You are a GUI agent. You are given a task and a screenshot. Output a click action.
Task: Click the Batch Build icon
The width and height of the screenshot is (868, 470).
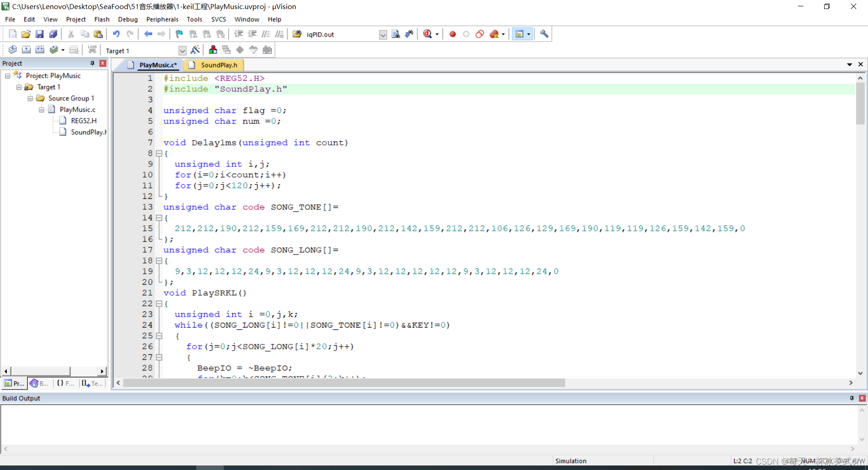click(x=54, y=50)
